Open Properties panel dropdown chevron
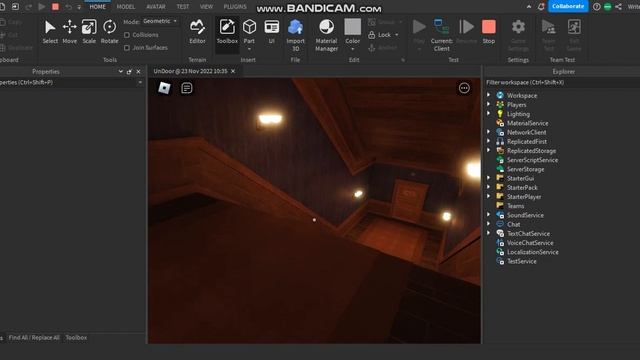The height and width of the screenshot is (360, 640). [120, 71]
